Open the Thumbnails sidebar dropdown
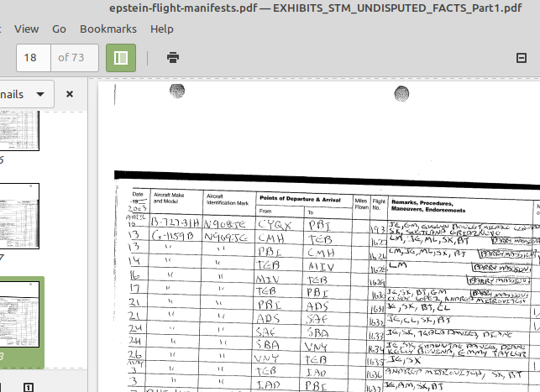Viewport: 540px width, 392px height. point(26,94)
